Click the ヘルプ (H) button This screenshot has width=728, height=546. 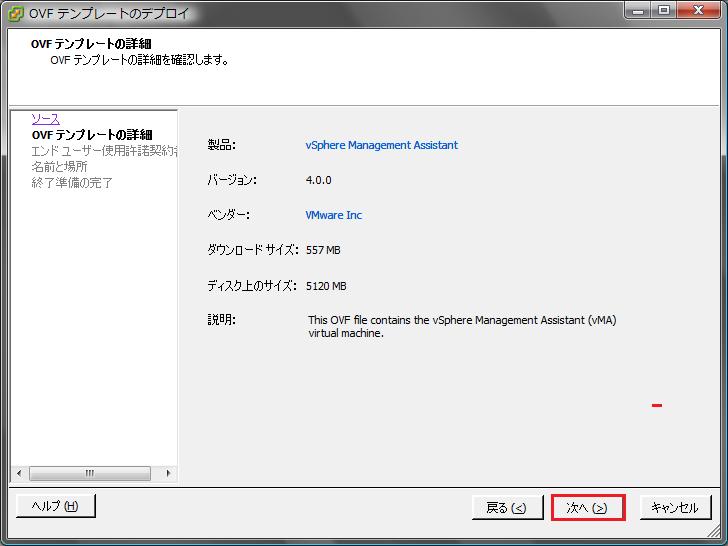(x=55, y=506)
